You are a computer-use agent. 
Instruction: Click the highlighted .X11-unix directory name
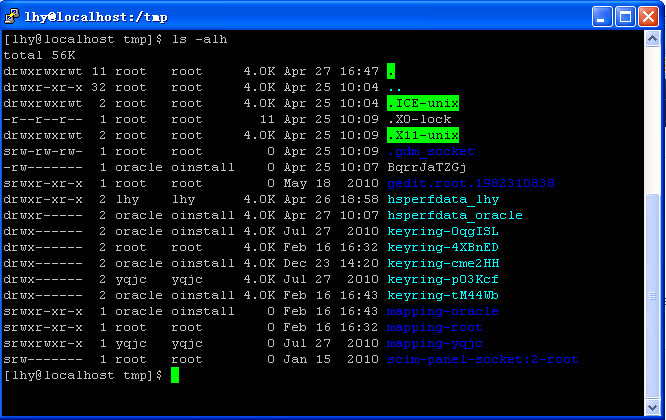[x=422, y=135]
